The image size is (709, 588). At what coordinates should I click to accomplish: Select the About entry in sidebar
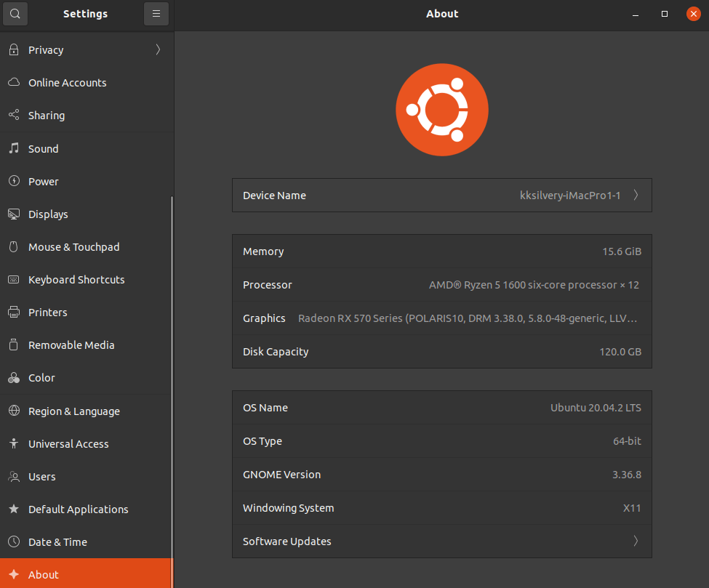[x=87, y=573]
